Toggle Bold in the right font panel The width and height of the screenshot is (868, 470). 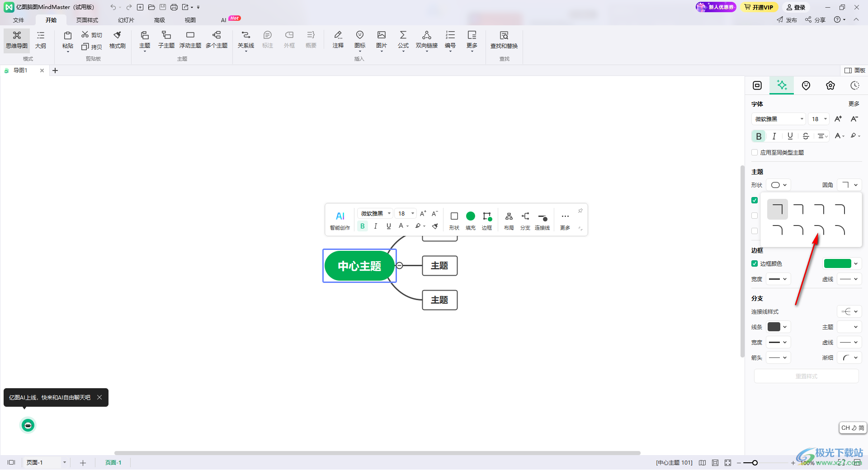click(759, 136)
